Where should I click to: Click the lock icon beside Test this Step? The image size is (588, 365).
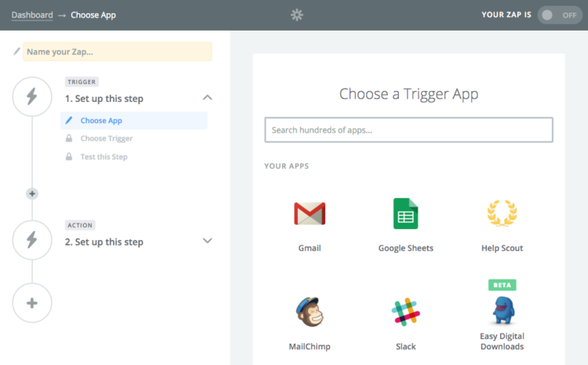[69, 156]
